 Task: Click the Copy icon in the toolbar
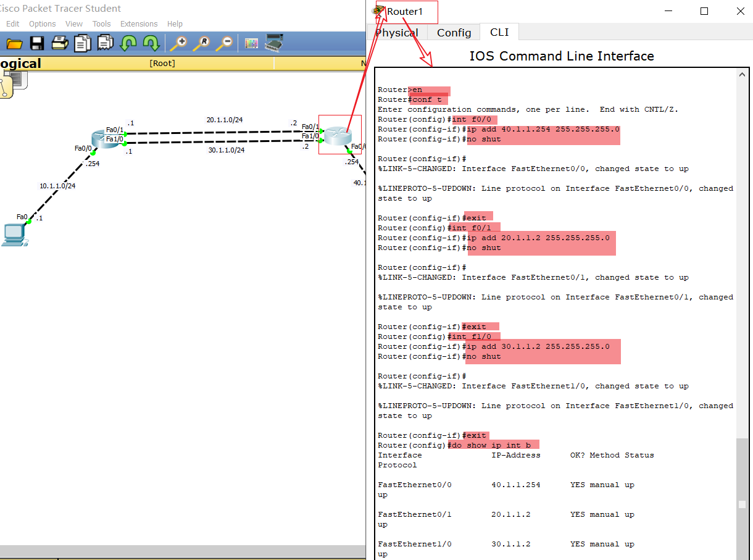click(82, 43)
